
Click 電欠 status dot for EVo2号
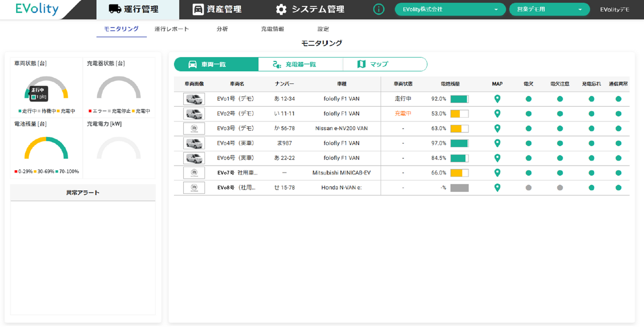click(528, 114)
